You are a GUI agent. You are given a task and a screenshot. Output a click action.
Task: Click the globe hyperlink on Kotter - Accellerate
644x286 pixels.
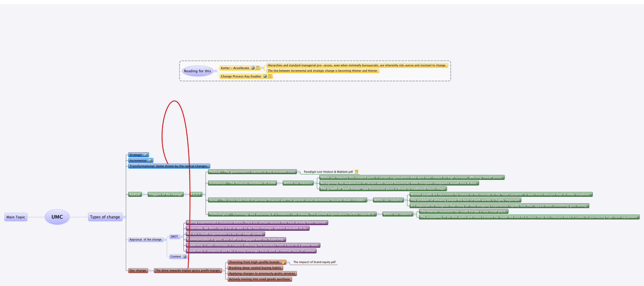(253, 68)
